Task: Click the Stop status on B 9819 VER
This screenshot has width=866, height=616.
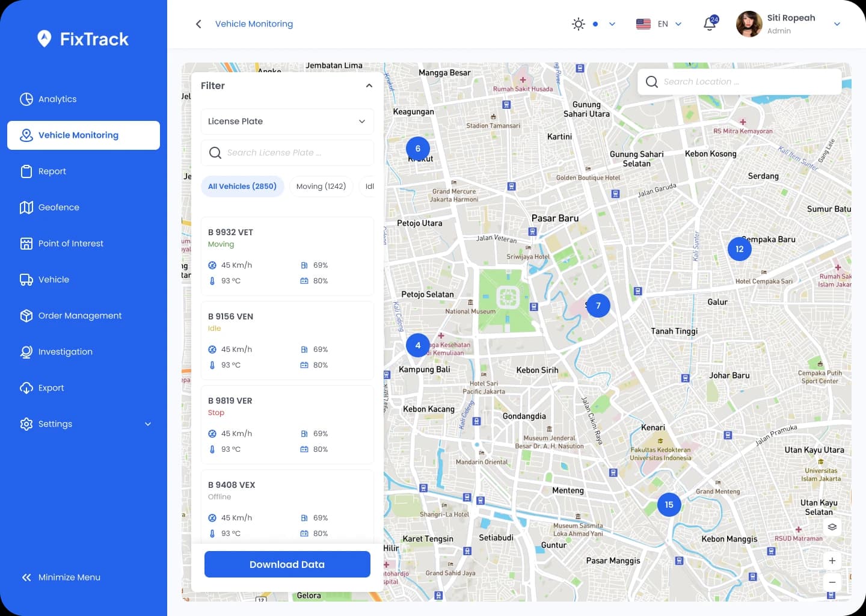Action: (x=216, y=413)
